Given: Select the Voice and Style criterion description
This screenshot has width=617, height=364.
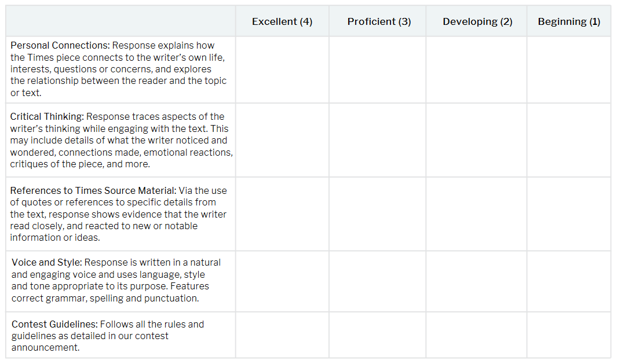Looking at the screenshot, I should (116, 280).
